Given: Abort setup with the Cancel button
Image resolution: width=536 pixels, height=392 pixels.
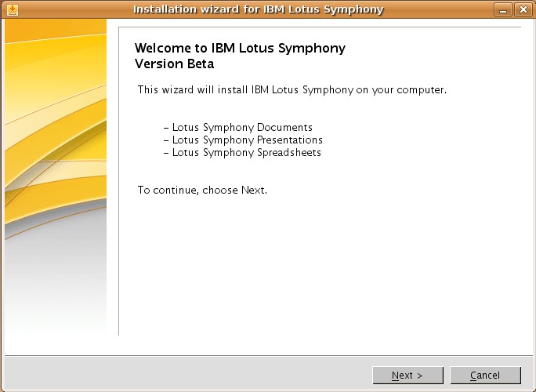Looking at the screenshot, I should [485, 376].
